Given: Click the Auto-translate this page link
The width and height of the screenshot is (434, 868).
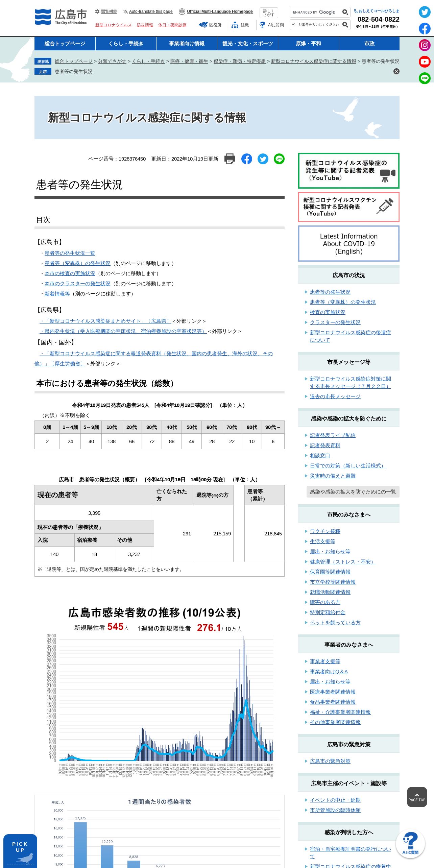Looking at the screenshot, I should [x=148, y=11].
